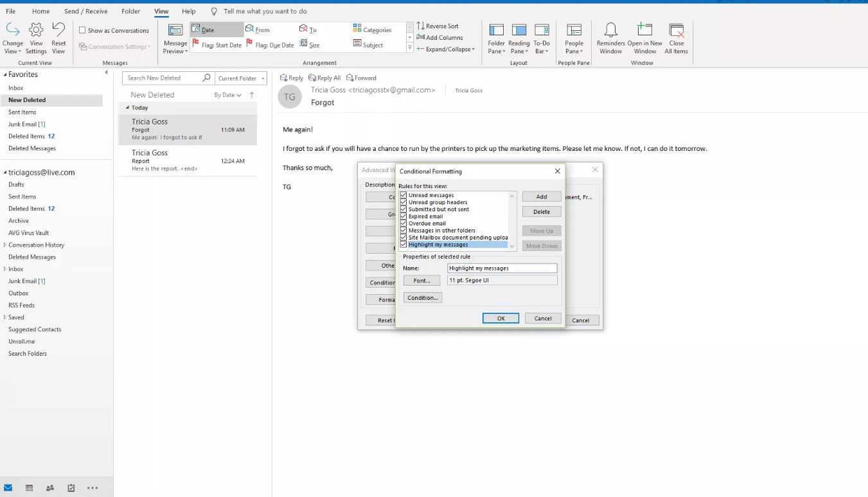Viewport: 868px width, 497px height.
Task: Click Open in New Window
Action: [644, 38]
